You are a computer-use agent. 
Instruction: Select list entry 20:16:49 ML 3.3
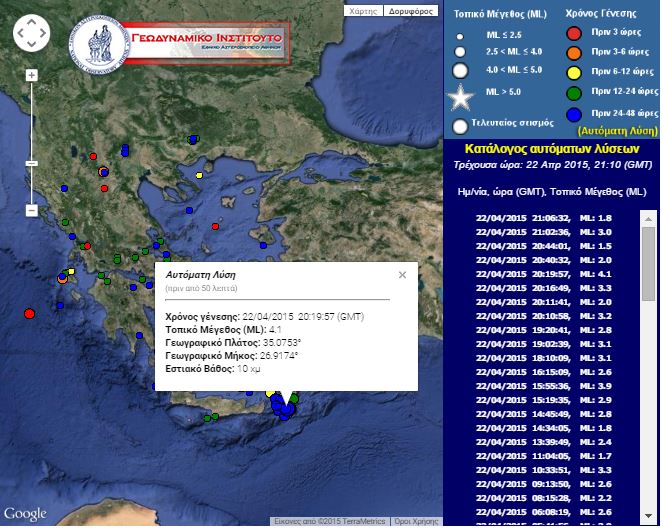pyautogui.click(x=543, y=288)
